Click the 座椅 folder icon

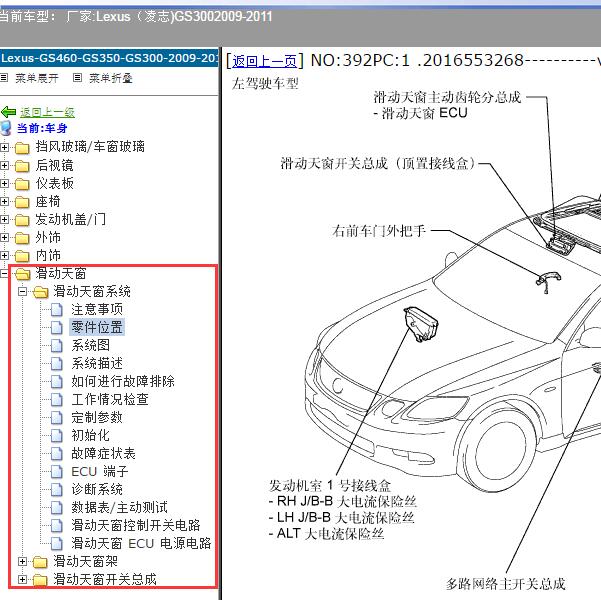point(22,202)
